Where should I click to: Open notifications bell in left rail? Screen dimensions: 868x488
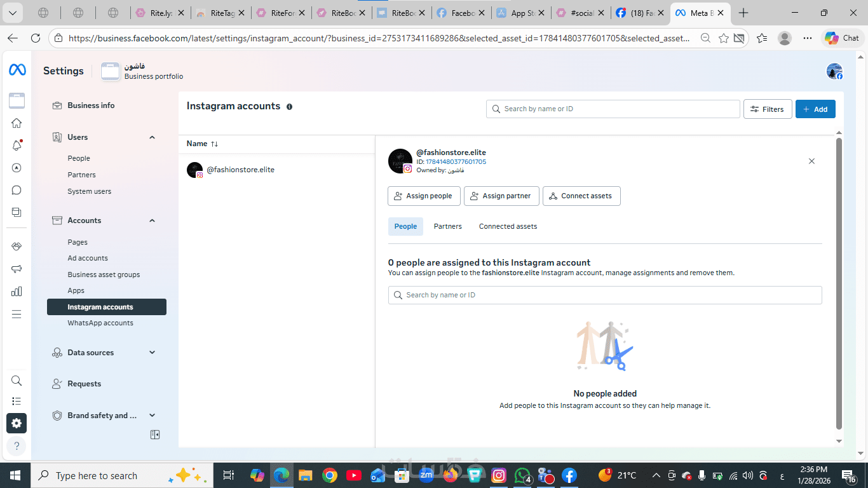[x=17, y=146]
